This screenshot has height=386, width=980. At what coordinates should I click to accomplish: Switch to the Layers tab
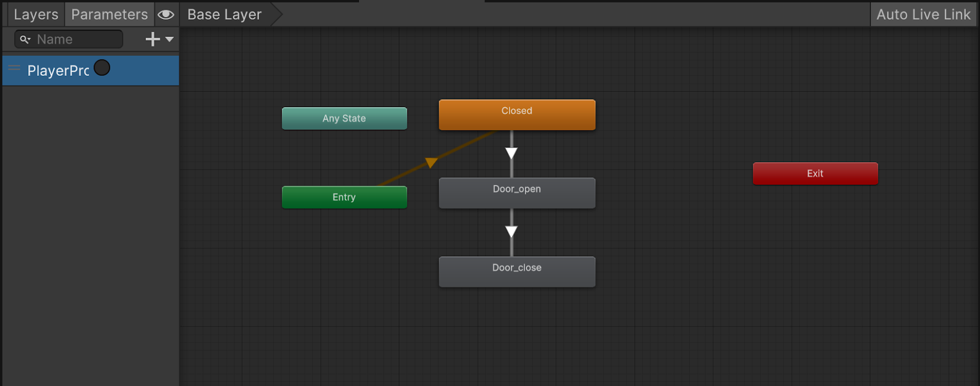36,14
